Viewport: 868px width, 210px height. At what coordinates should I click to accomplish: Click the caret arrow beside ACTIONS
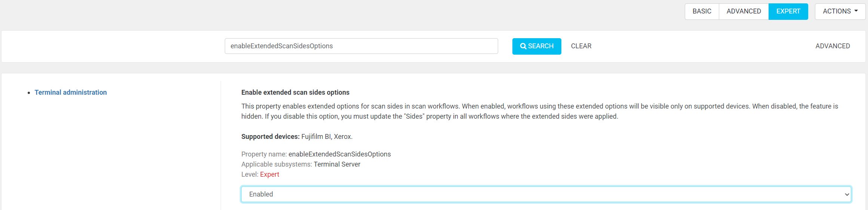pyautogui.click(x=856, y=11)
